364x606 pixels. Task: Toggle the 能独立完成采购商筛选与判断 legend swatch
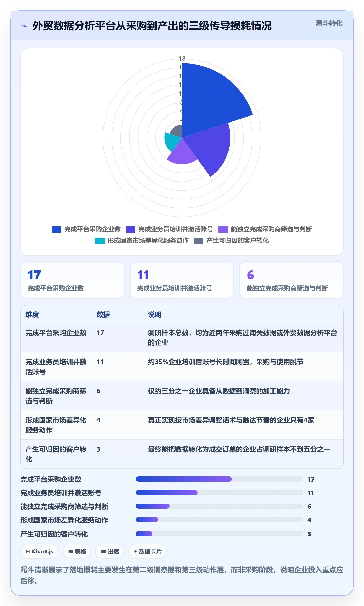pyautogui.click(x=223, y=229)
